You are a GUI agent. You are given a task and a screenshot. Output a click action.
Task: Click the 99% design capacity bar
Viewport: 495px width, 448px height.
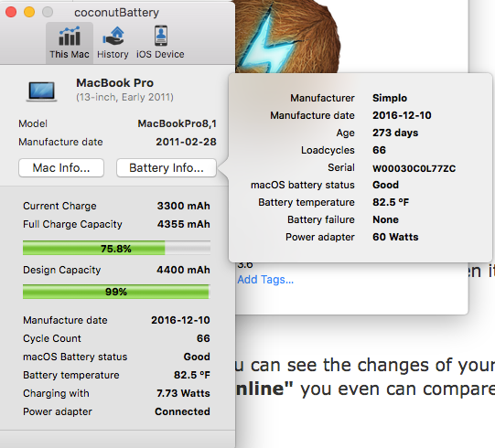coord(116,292)
